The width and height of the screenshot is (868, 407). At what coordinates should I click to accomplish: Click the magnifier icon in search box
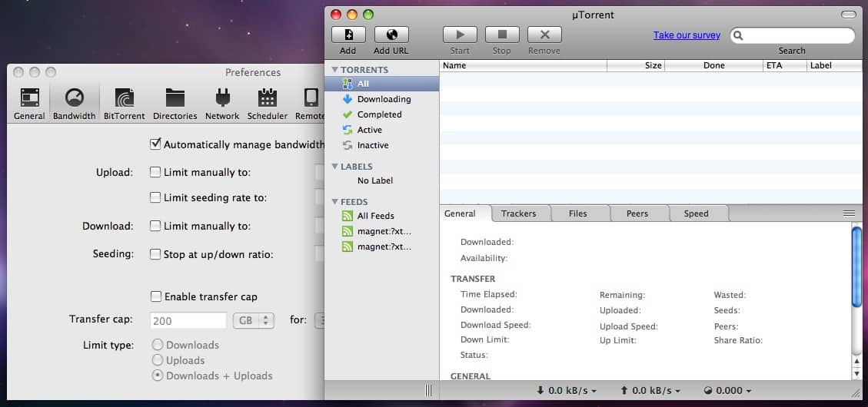coord(738,35)
